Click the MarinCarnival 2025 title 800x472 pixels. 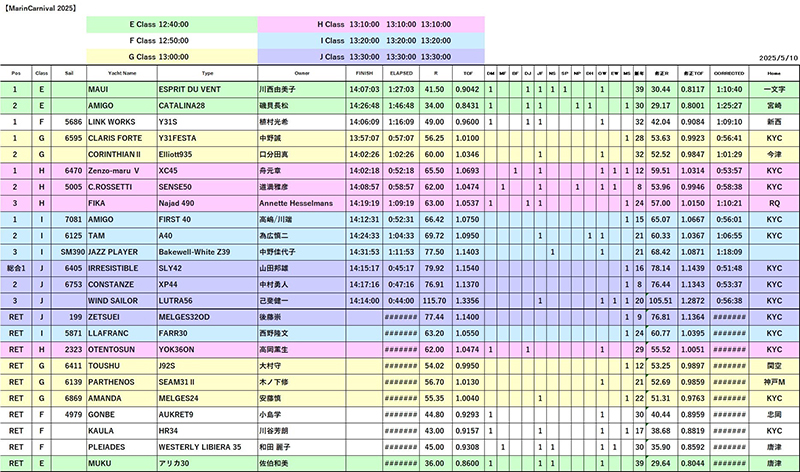tap(40, 8)
